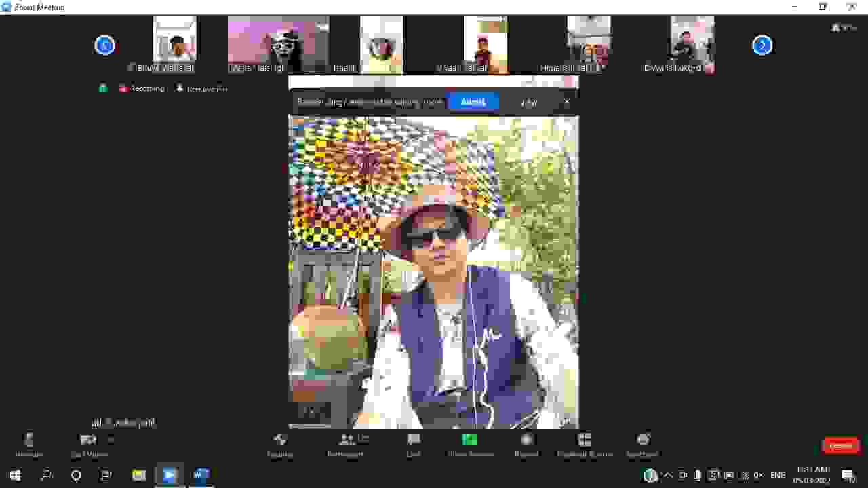Select Remove Pin on the pinned video
Image resolution: width=868 pixels, height=488 pixels.
[201, 89]
